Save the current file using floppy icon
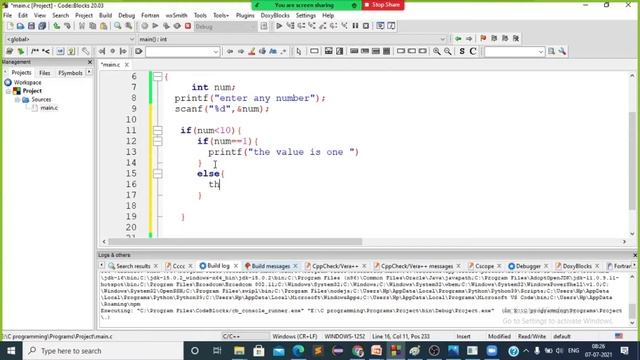This screenshot has width=640, height=360. coord(31,26)
